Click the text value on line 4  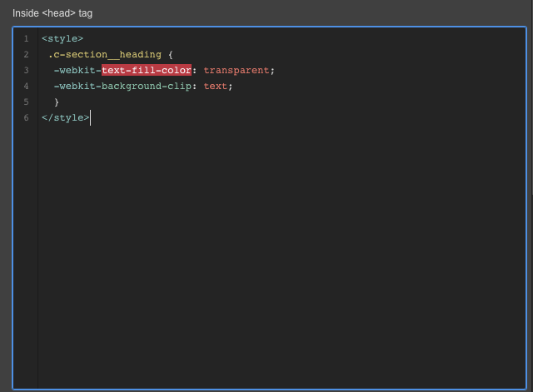tap(215, 86)
